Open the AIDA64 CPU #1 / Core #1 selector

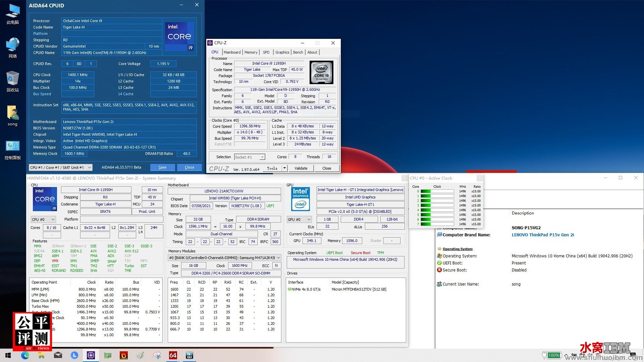[x=61, y=167]
